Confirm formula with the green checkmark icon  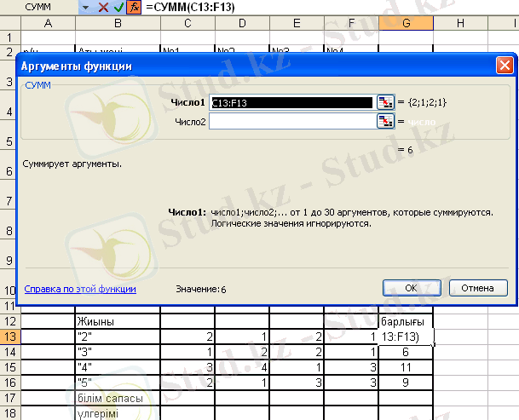tap(118, 7)
